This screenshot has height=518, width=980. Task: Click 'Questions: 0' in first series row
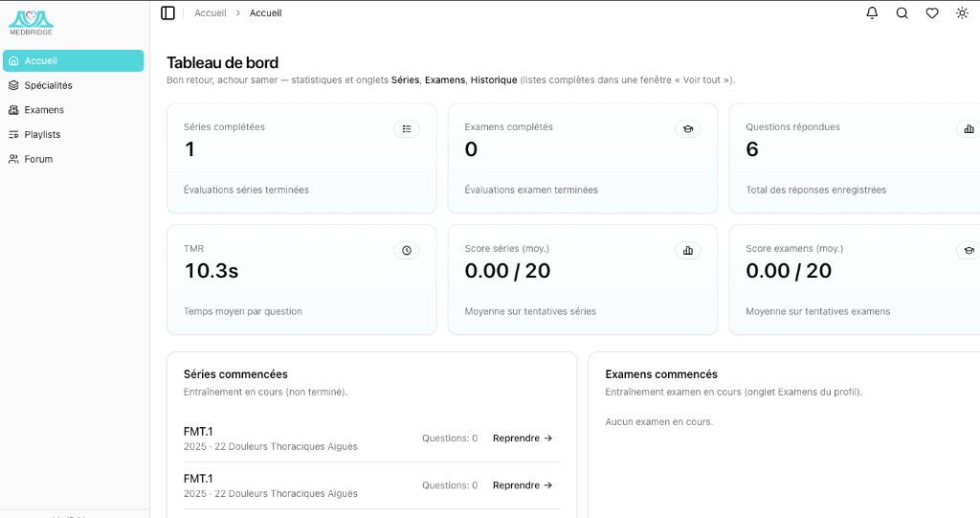[x=450, y=438]
